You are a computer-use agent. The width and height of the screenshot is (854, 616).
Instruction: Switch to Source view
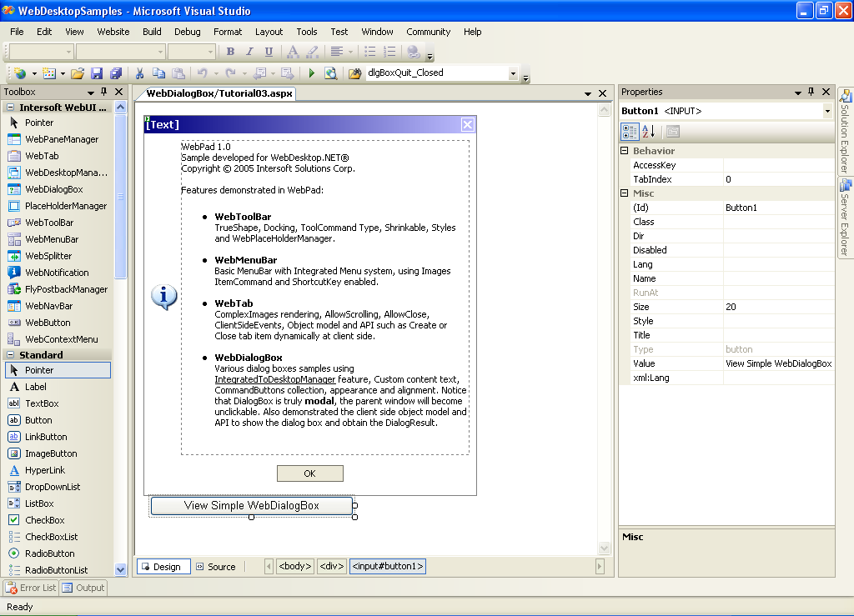[x=215, y=567]
